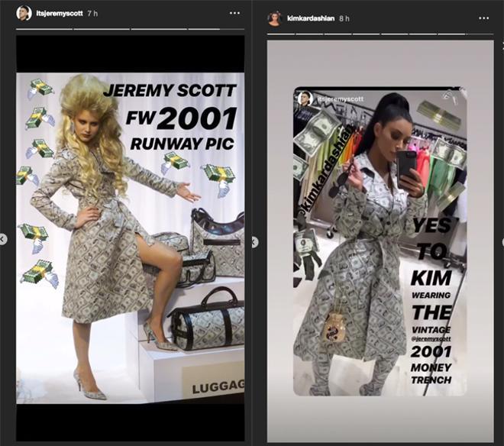Tap the itsjeremyscott reshared avatar inside Kim's story
This screenshot has height=446, width=504.
click(x=305, y=99)
